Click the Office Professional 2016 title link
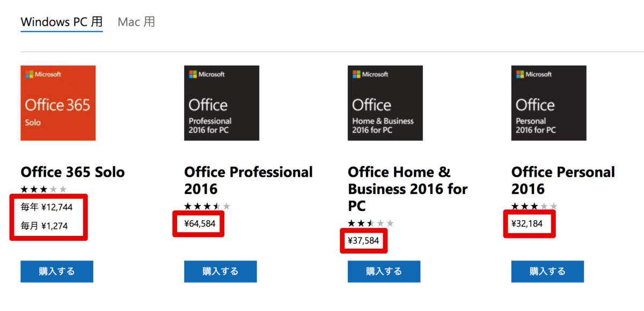Screen dimensions: 644x311 pyautogui.click(x=248, y=180)
